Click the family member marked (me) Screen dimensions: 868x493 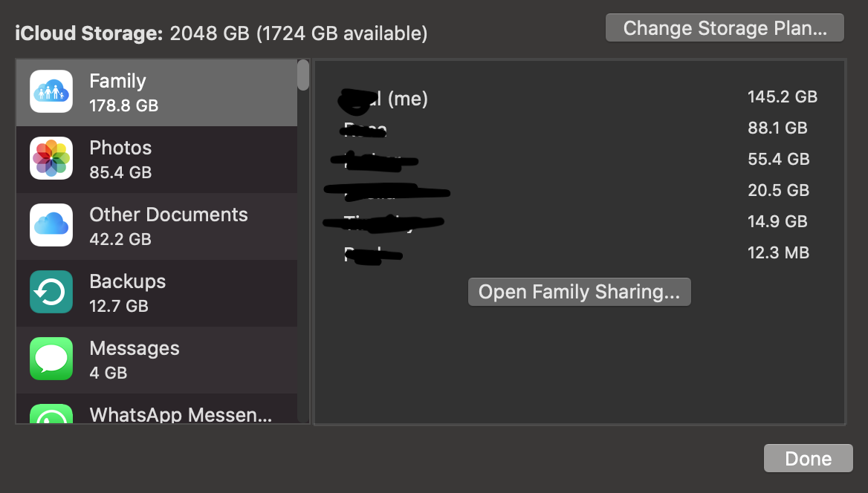(580, 98)
